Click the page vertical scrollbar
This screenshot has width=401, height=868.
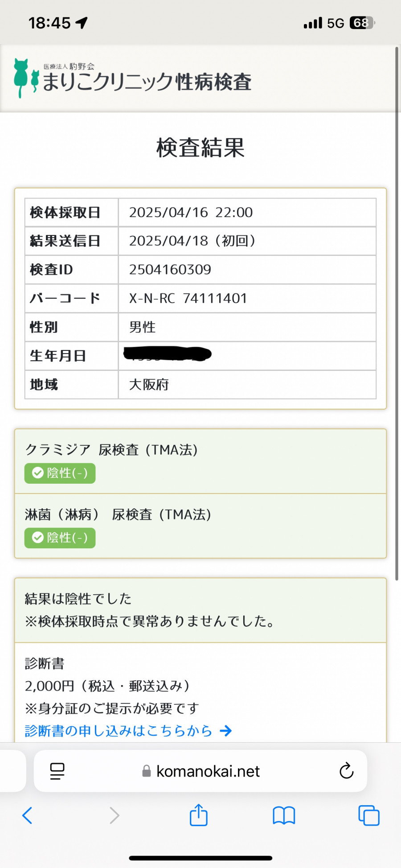(x=397, y=312)
